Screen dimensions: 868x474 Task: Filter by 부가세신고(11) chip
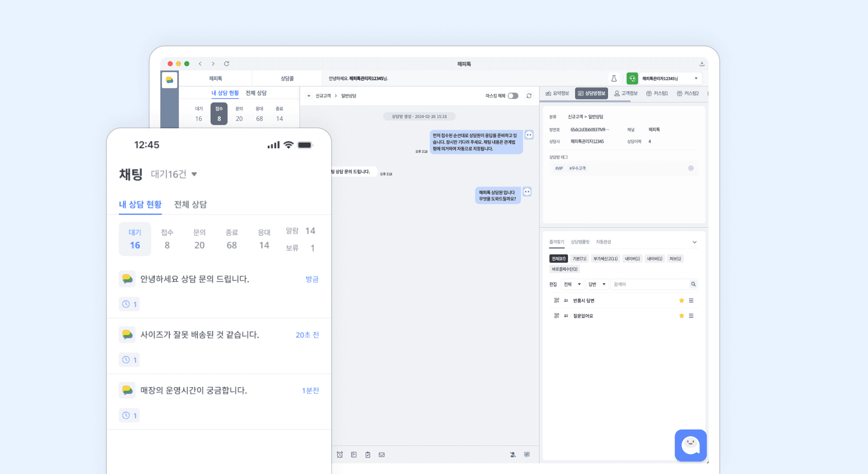[x=605, y=258]
